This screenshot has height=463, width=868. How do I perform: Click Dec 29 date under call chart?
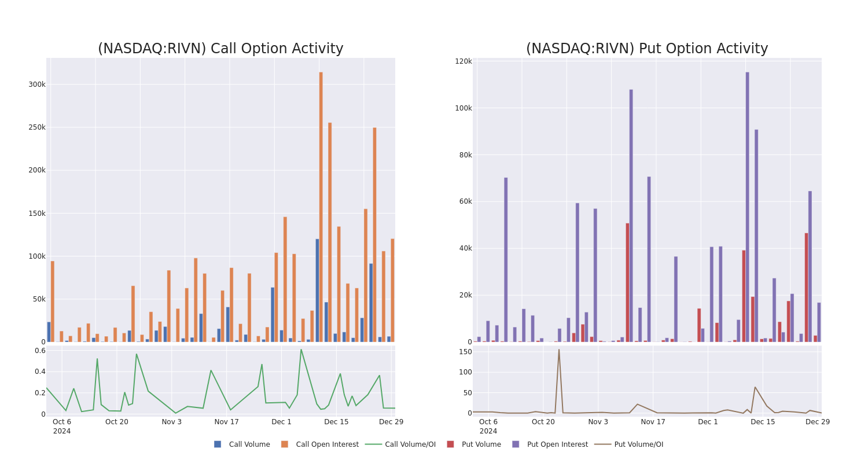pos(391,422)
